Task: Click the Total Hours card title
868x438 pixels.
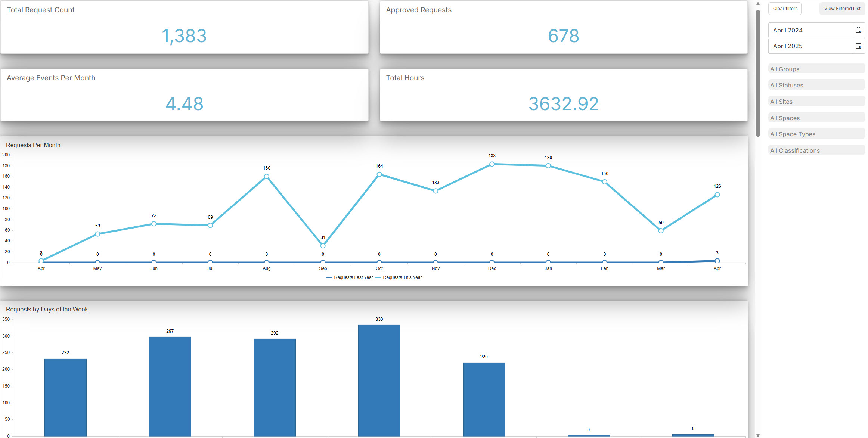Action: click(405, 78)
